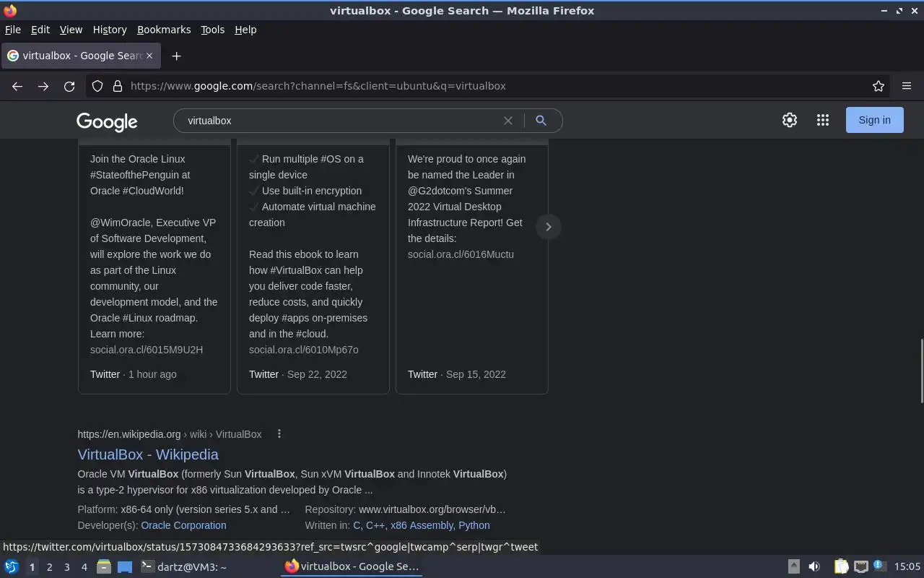924x578 pixels.
Task: Click the en.wikipedia.org breadcrumb URL
Action: (129, 434)
